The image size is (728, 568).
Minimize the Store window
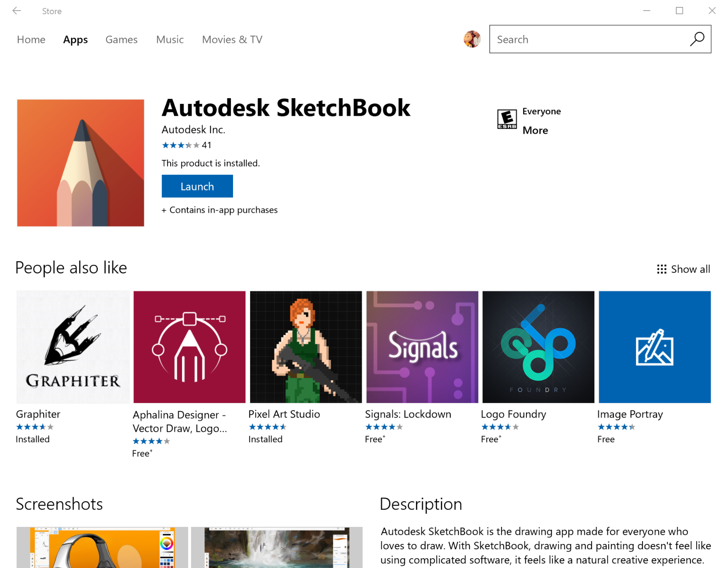click(x=647, y=11)
